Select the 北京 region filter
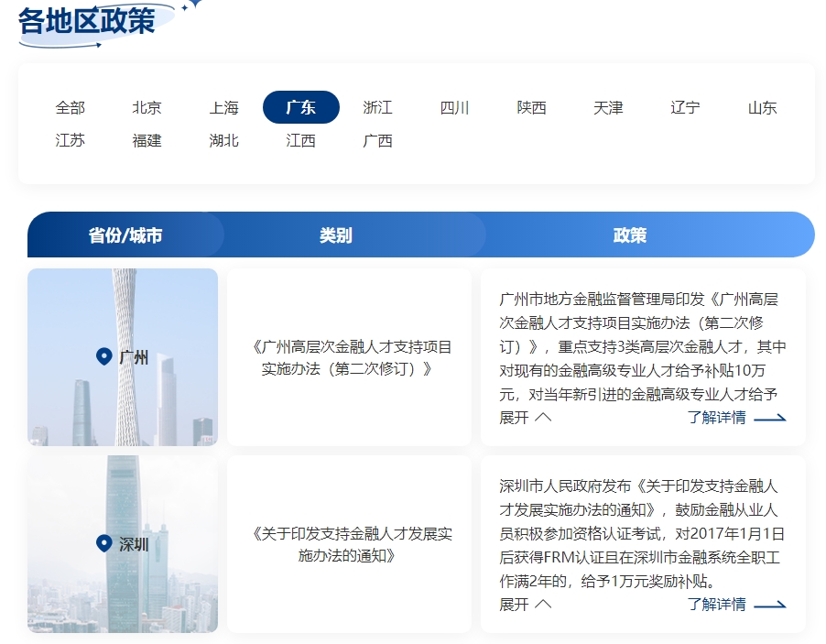 pos(147,107)
